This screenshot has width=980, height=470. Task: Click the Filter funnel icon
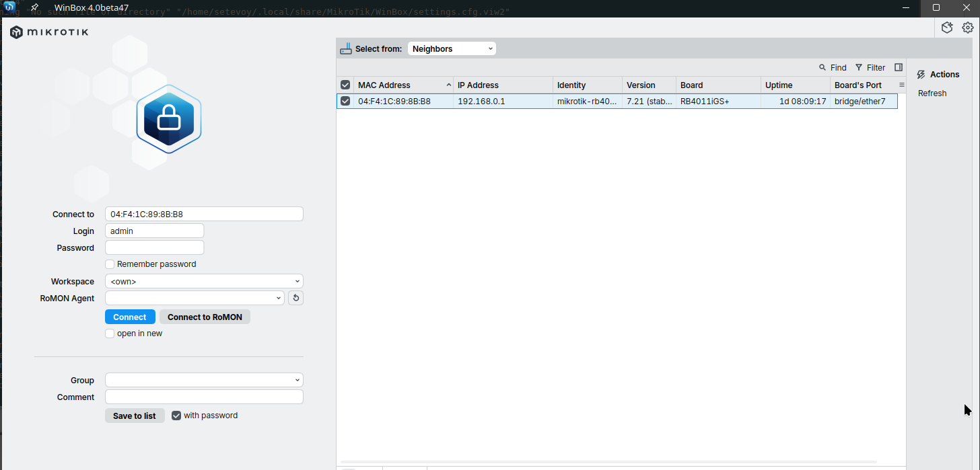tap(859, 67)
